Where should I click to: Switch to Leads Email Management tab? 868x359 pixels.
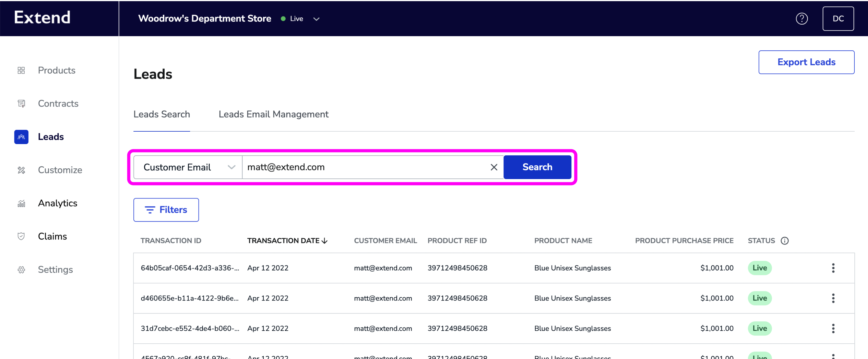pyautogui.click(x=273, y=114)
